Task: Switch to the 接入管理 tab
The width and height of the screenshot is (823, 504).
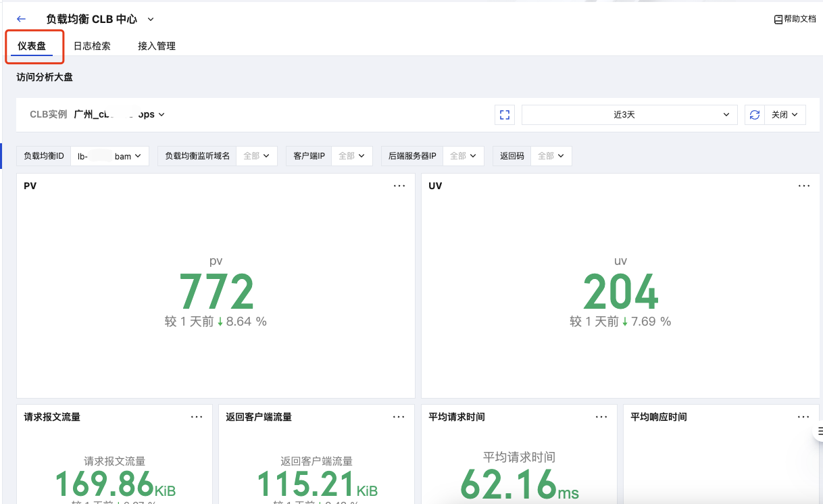Action: click(x=157, y=46)
